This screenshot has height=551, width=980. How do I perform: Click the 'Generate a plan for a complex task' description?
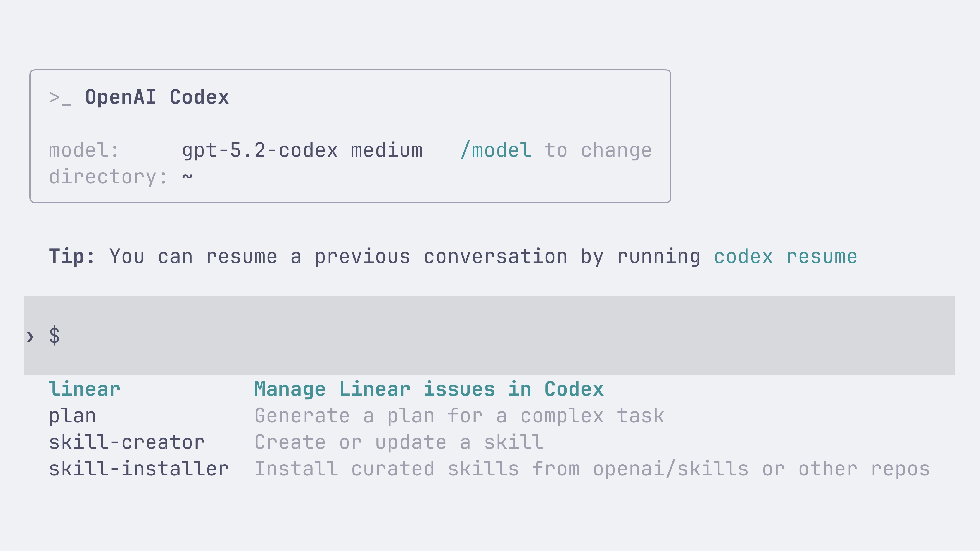coord(459,416)
